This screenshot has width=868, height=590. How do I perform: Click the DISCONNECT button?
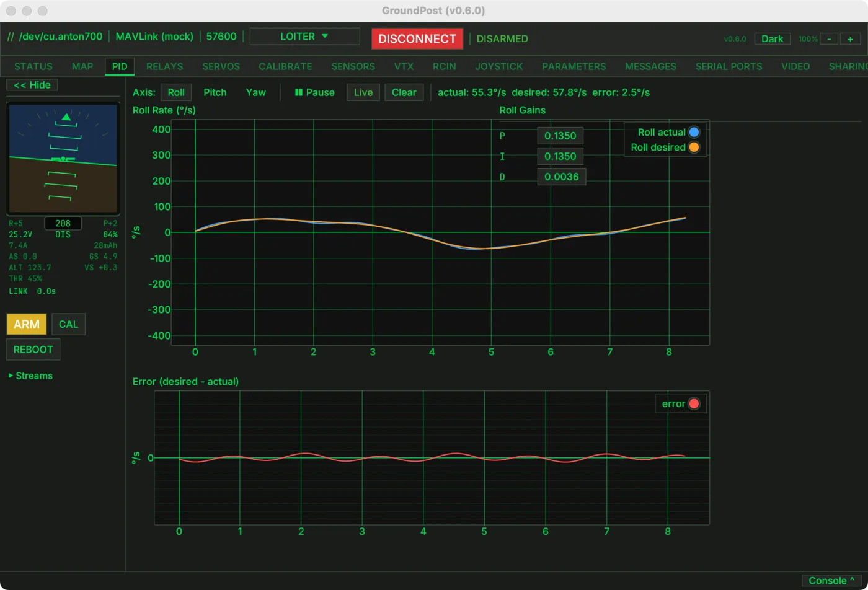pyautogui.click(x=417, y=38)
